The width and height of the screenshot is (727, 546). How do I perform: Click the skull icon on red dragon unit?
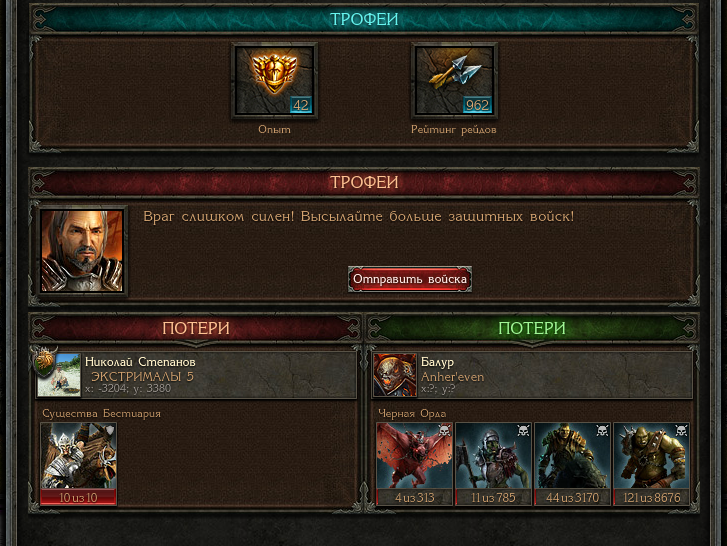445,431
